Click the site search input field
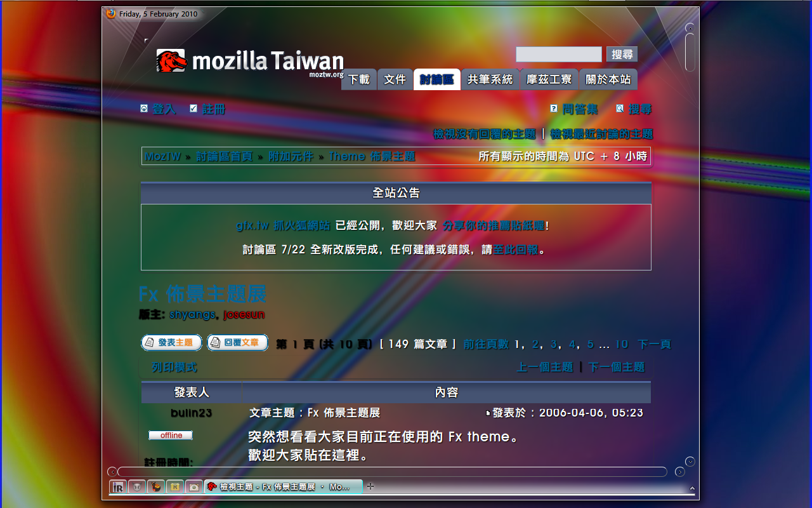Screen dimensions: 812x508 [x=559, y=55]
